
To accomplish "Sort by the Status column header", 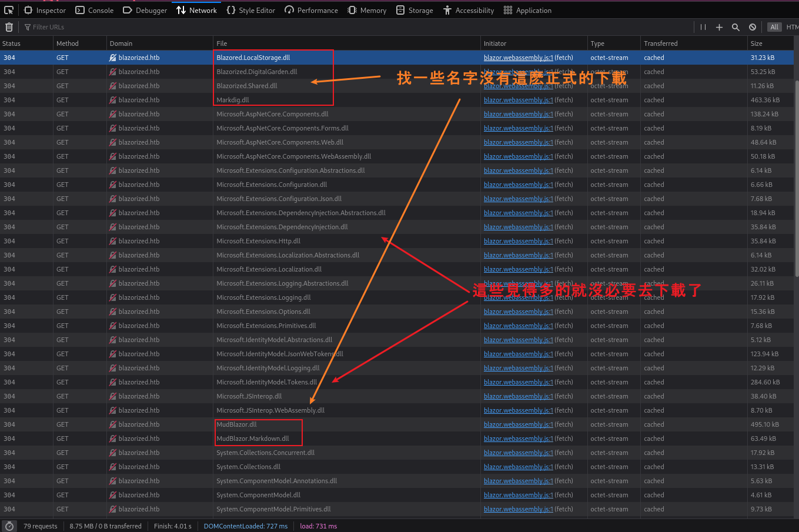I will point(26,44).
